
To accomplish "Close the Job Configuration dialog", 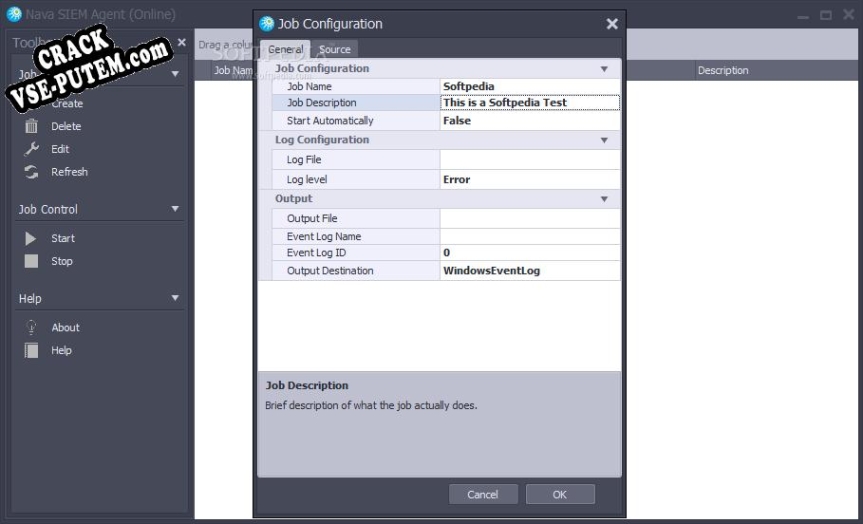I will click(x=612, y=24).
